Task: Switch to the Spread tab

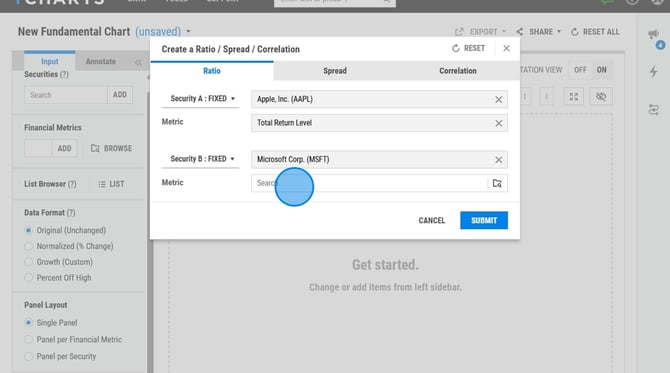Action: (x=335, y=71)
